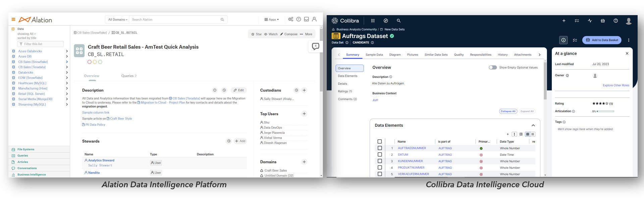
Task: Expand the Streaming [MySQL] source
Action: click(x=67, y=105)
